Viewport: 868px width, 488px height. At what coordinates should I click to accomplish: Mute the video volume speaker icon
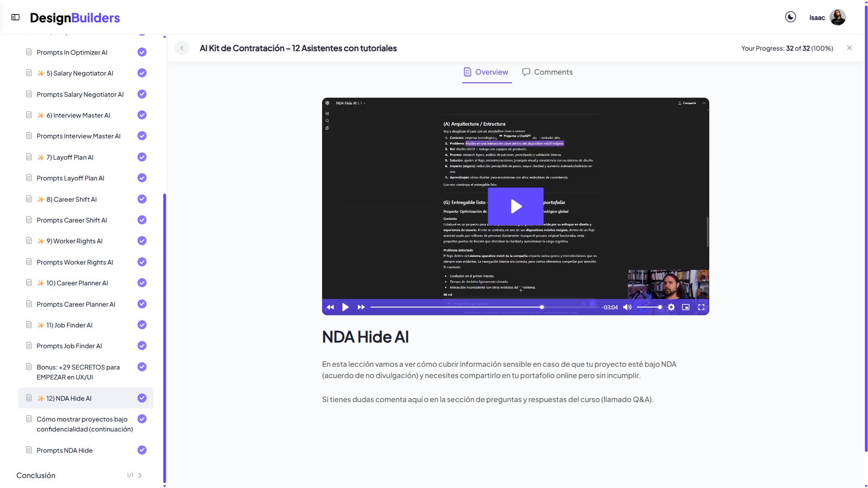click(627, 307)
